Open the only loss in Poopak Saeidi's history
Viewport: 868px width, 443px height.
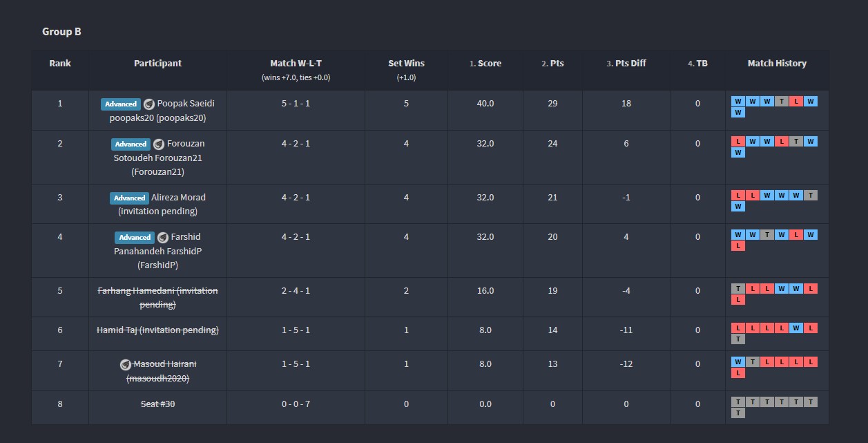click(x=796, y=102)
